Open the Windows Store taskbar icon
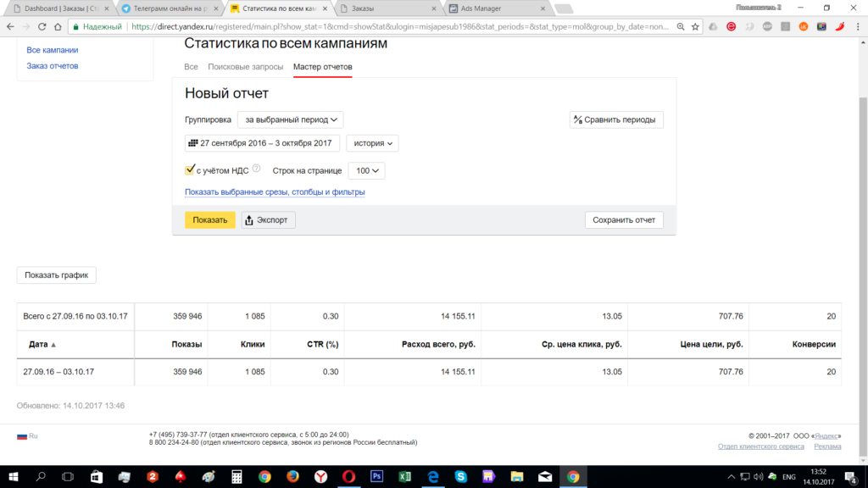Image resolution: width=868 pixels, height=488 pixels. point(97,476)
